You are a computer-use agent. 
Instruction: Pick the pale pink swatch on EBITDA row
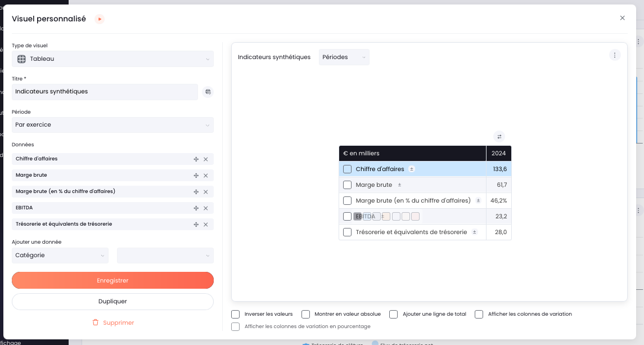[415, 216]
